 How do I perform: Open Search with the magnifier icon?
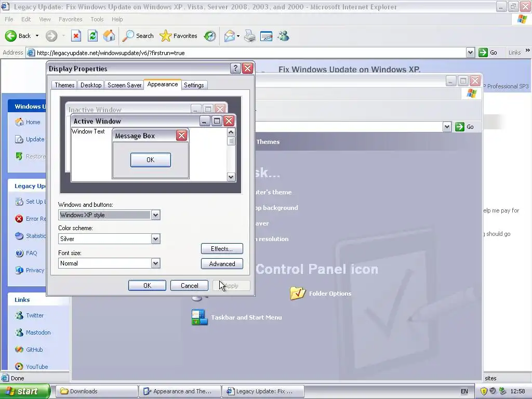(x=128, y=36)
